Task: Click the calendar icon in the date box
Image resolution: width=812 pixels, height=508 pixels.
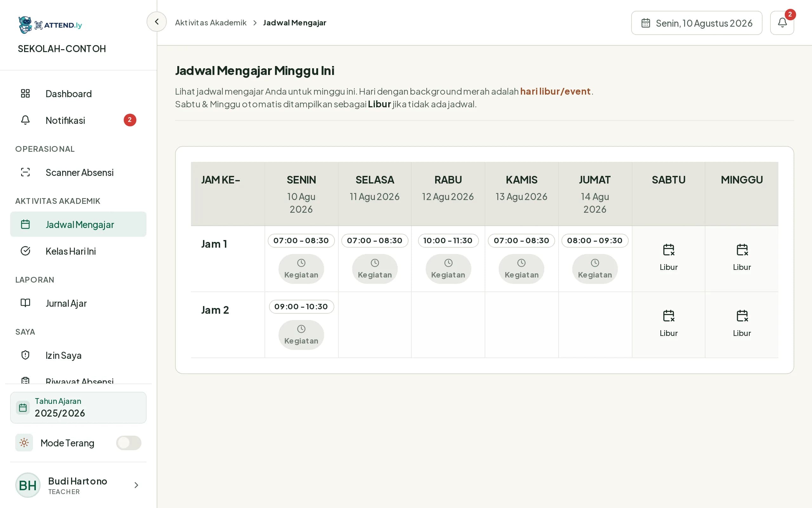Action: click(x=645, y=23)
